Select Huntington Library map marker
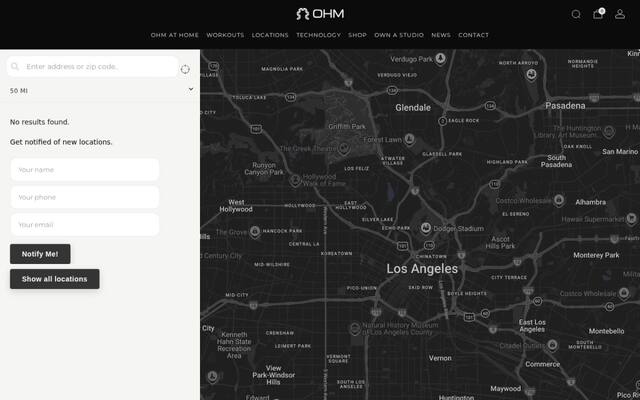This screenshot has width=640, height=400. tap(609, 131)
